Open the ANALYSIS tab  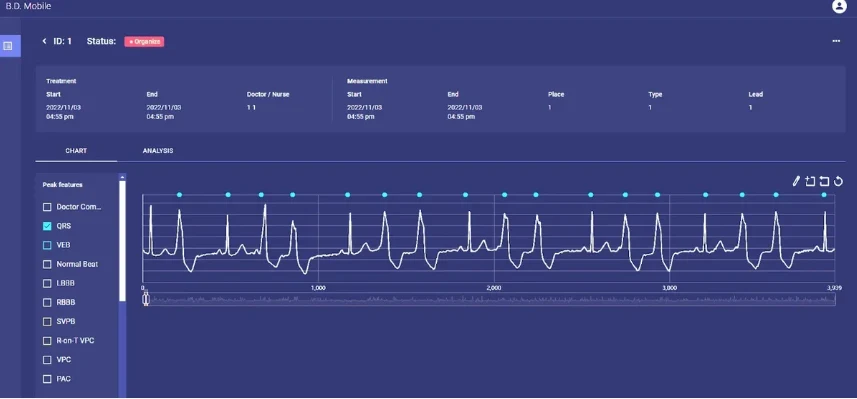pyautogui.click(x=158, y=151)
